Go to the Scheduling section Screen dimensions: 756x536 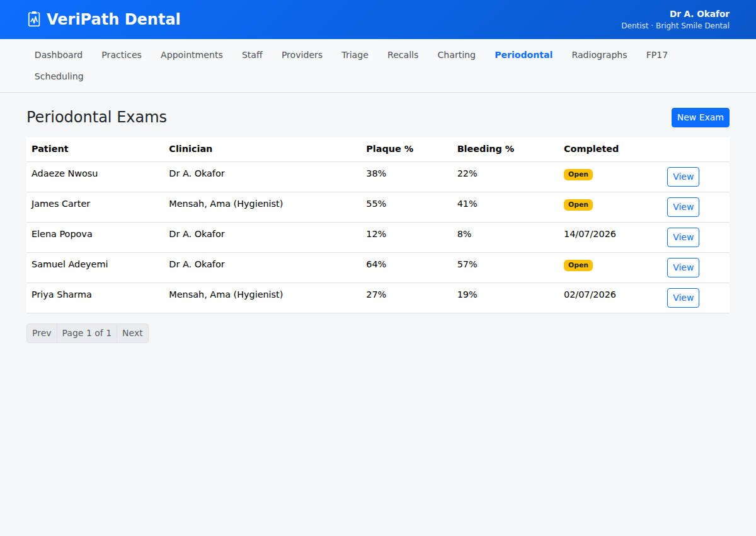click(x=59, y=76)
